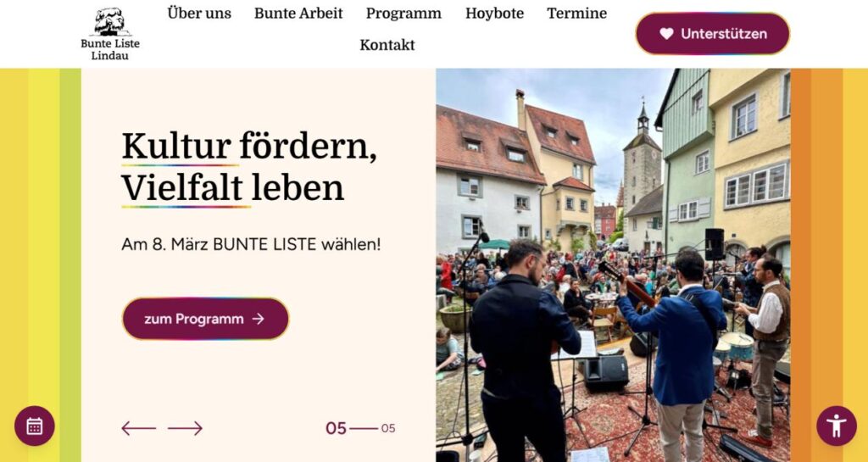Click the Kultur fördern headline
The width and height of the screenshot is (868, 462).
coord(249,147)
